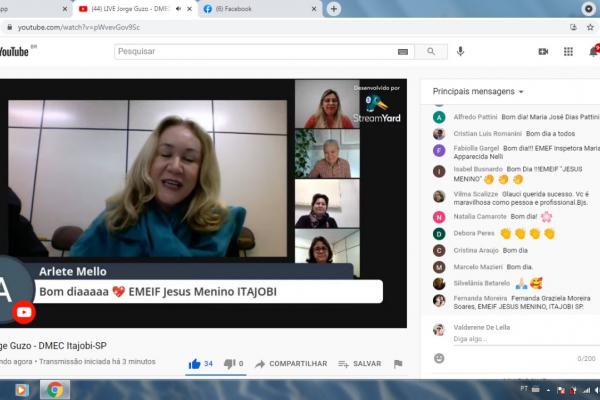600x400 pixels.
Task: Click the search magnifier button
Action: 431,51
